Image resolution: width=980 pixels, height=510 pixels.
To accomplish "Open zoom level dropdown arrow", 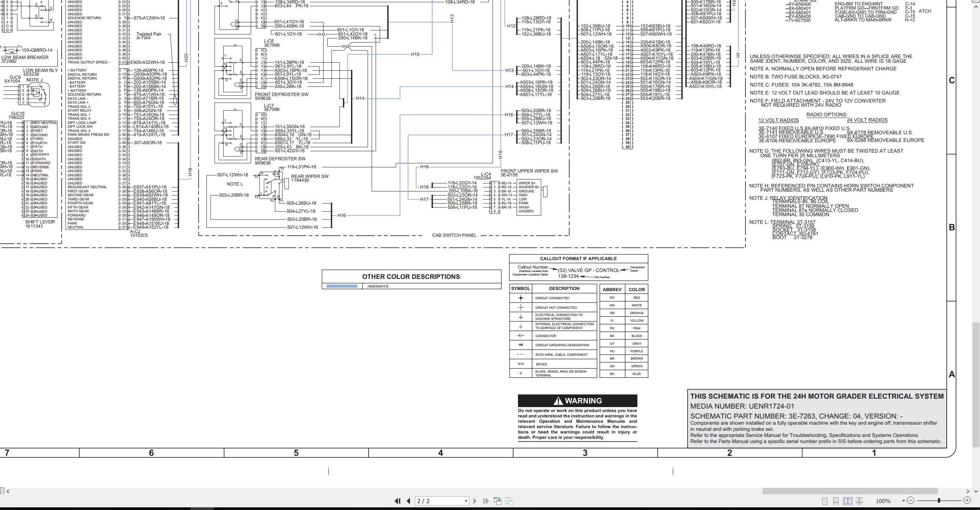I will pos(903,501).
